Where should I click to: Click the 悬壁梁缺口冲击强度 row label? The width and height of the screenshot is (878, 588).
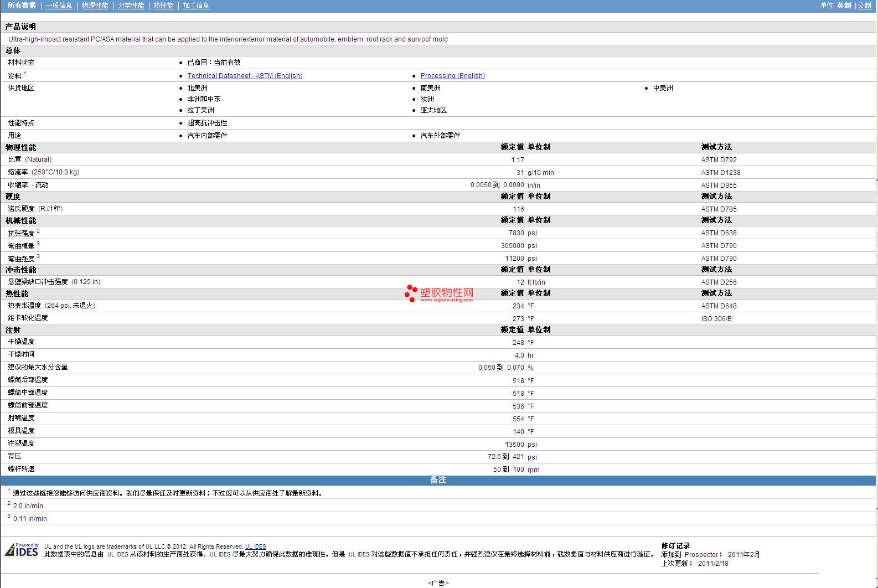(38, 282)
